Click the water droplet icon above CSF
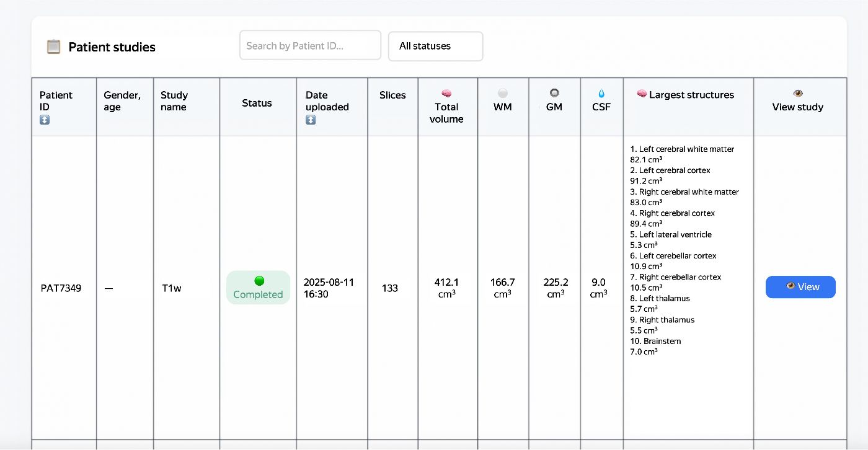 click(601, 94)
